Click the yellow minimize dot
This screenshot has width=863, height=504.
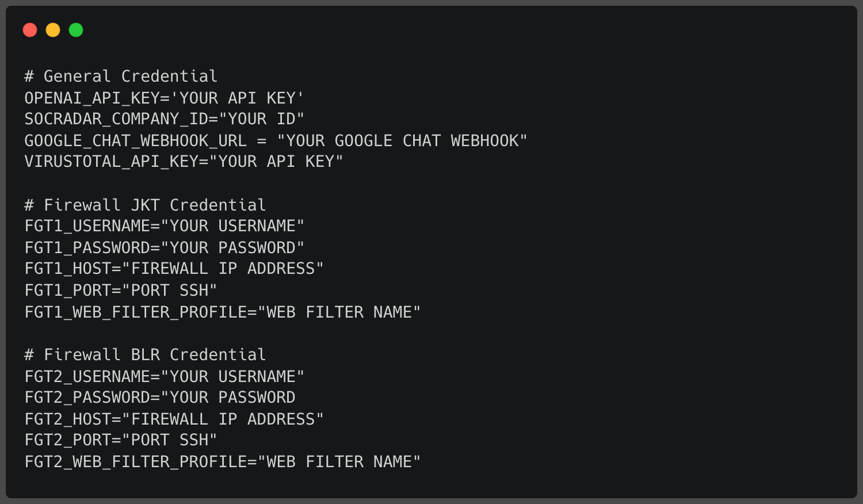pos(53,30)
